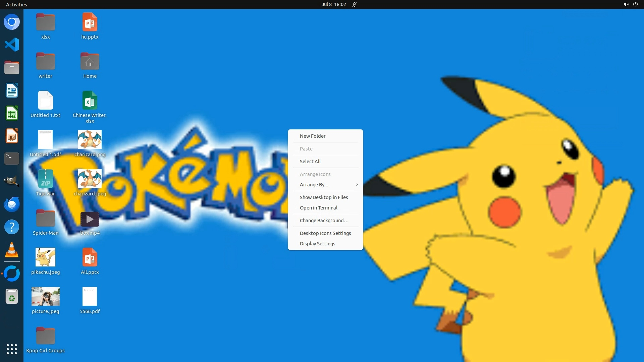Select the pikachu.jpeg desktop thumbnail
The height and width of the screenshot is (362, 644).
point(45,257)
